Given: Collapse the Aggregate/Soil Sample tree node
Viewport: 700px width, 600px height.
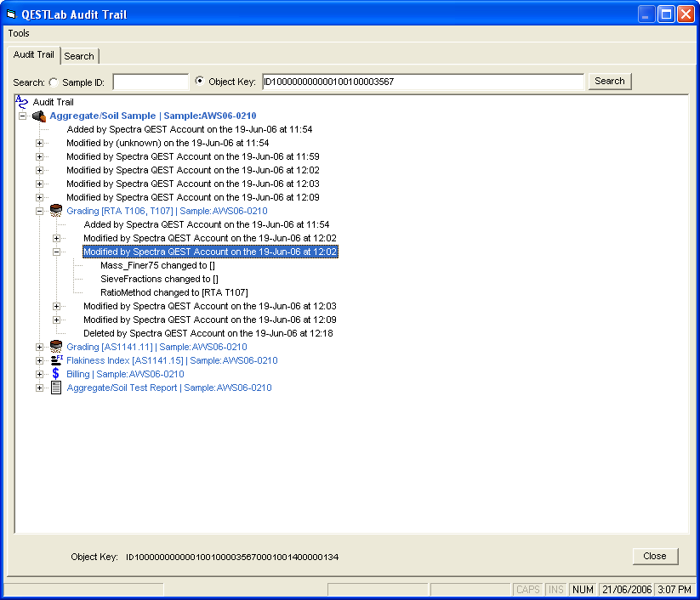Looking at the screenshot, I should coord(23,116).
